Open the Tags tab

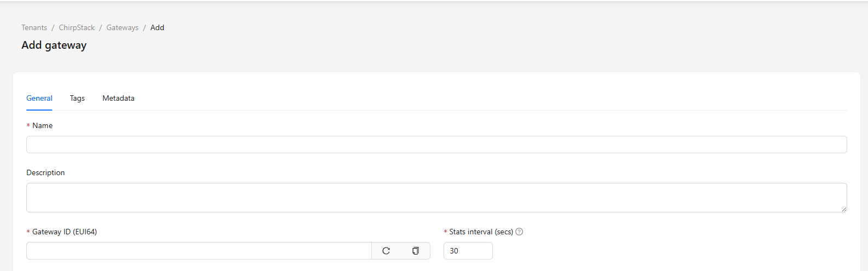pyautogui.click(x=77, y=99)
